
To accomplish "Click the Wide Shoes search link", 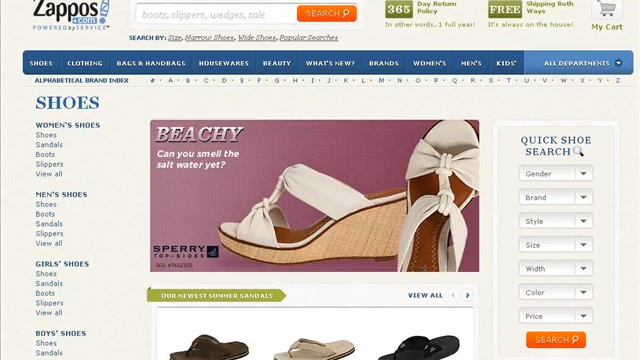I will pyautogui.click(x=257, y=38).
